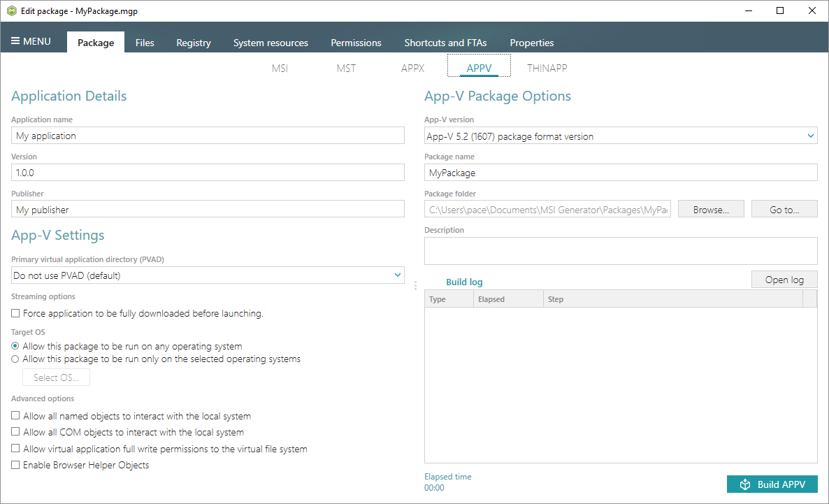This screenshot has height=504, width=829.
Task: Enable force application to be fully downloaded
Action: pos(16,314)
